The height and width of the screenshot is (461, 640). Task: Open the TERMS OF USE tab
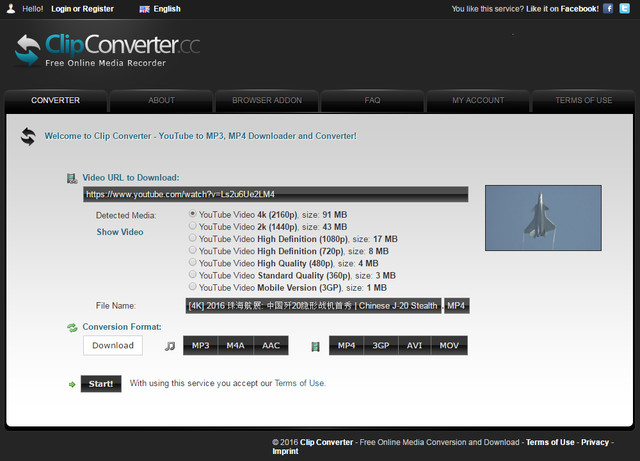click(x=584, y=101)
